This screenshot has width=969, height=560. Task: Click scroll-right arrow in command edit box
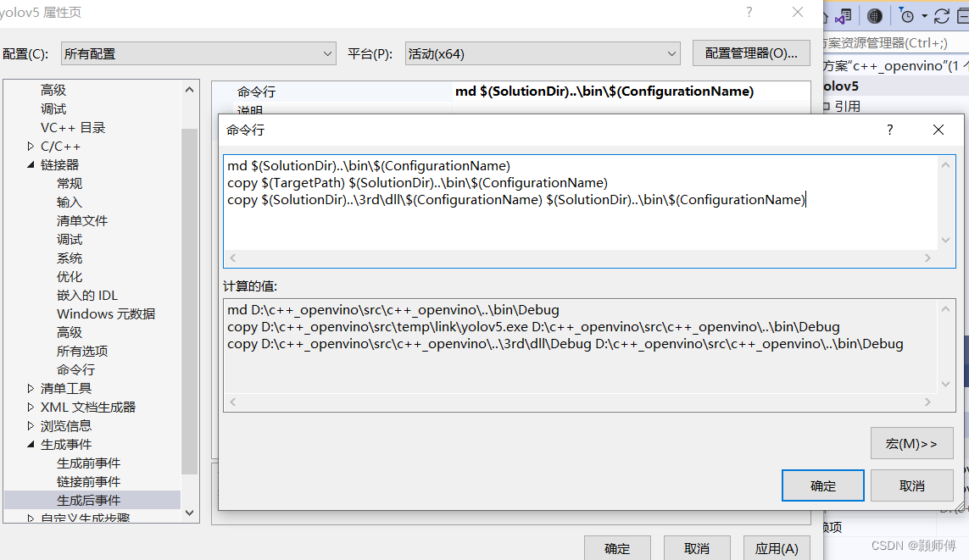click(927, 258)
